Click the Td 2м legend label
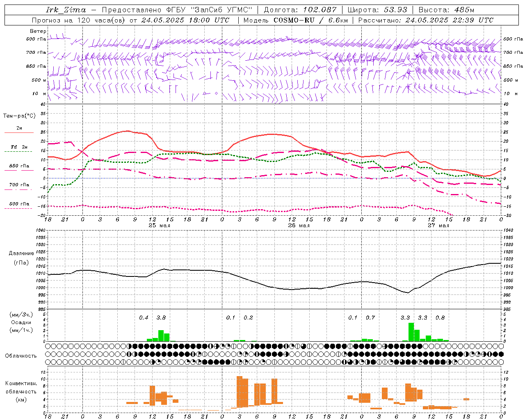 [19, 147]
